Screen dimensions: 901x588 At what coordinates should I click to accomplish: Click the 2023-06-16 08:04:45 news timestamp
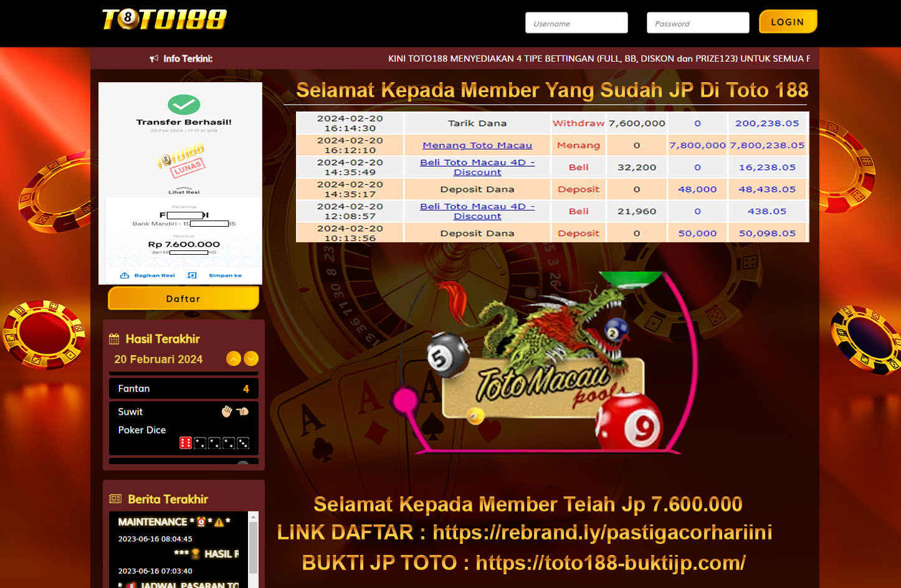[x=155, y=539]
